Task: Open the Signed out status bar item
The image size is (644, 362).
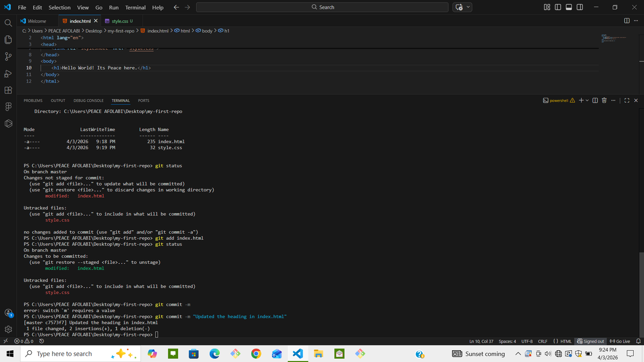Action: point(591,341)
